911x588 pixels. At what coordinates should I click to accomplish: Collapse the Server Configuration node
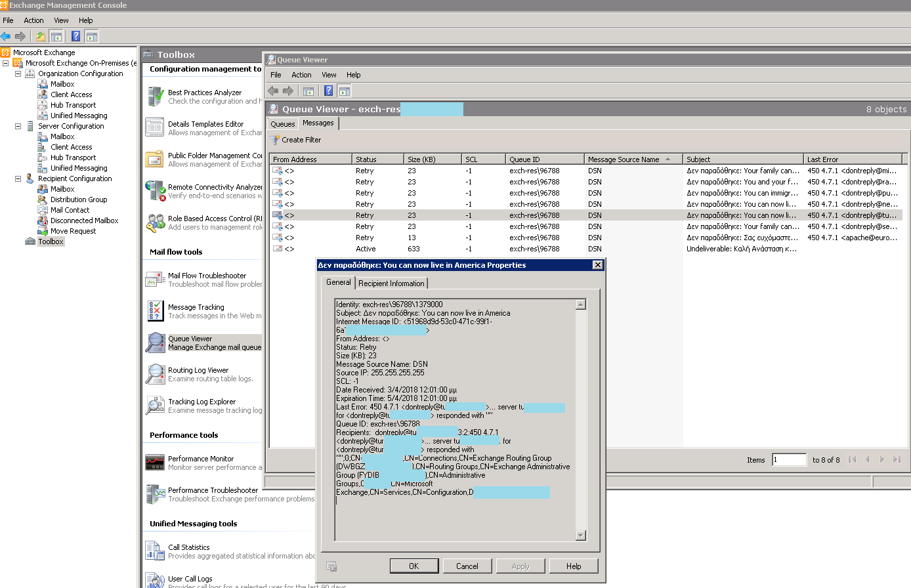pyautogui.click(x=19, y=126)
